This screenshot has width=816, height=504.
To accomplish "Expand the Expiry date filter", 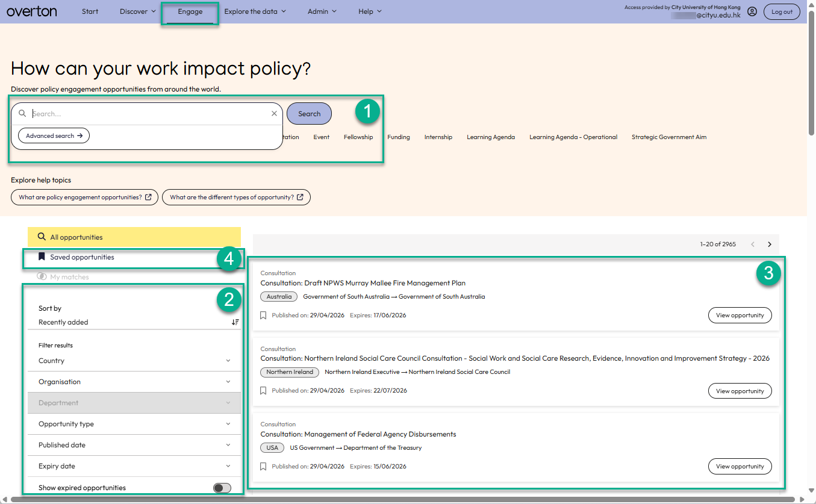I will [x=134, y=466].
